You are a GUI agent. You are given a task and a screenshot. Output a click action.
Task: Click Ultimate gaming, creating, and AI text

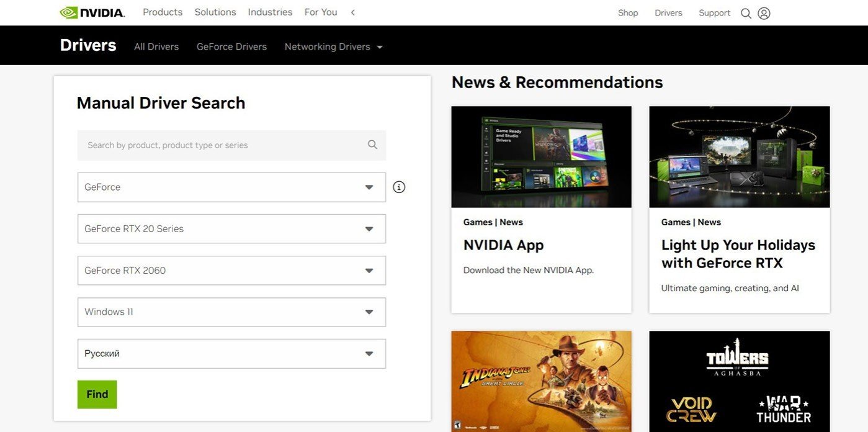tap(730, 288)
